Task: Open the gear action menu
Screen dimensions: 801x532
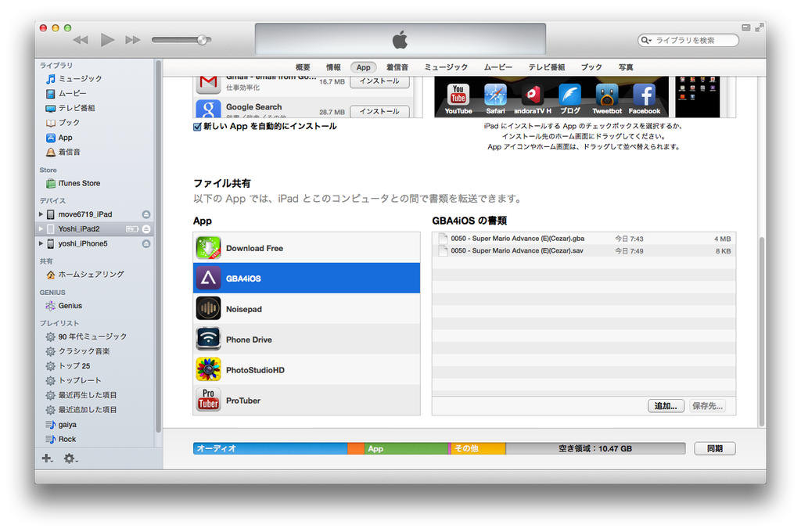Action: (x=70, y=458)
